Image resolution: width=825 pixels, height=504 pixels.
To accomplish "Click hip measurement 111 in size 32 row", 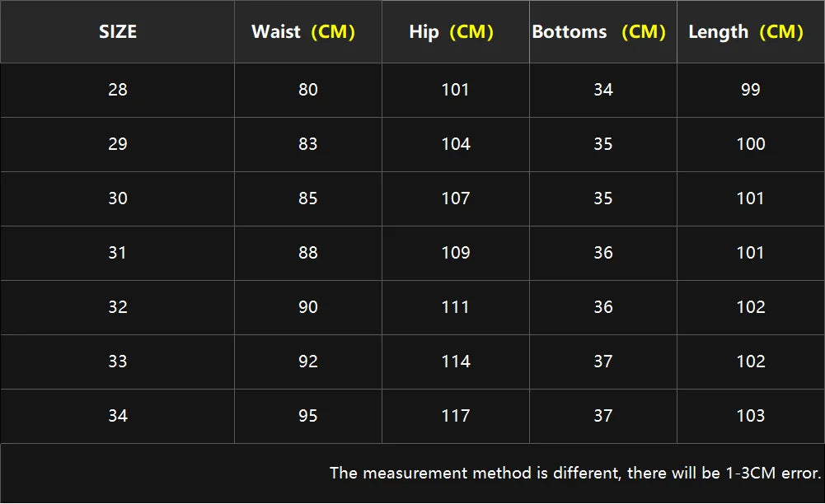I will click(456, 306).
